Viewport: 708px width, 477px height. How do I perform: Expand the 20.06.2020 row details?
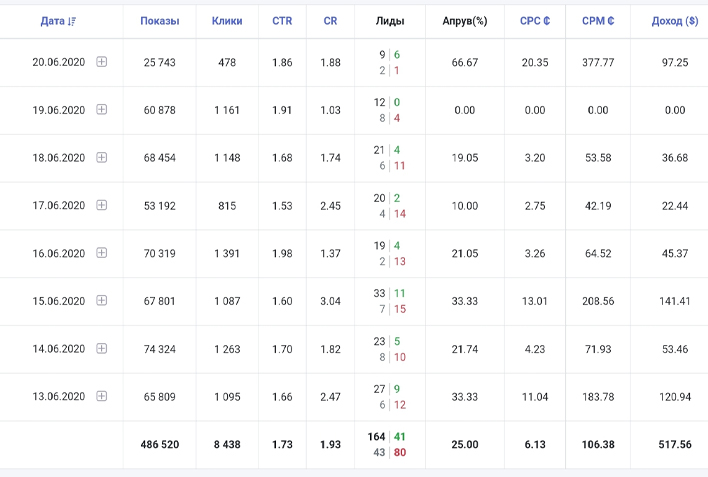[102, 62]
